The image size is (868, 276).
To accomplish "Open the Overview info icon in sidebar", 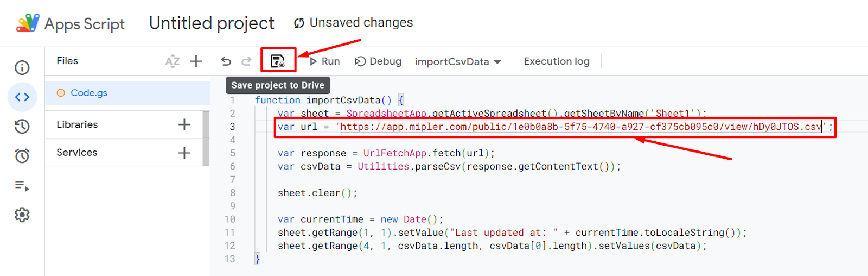I will point(22,67).
